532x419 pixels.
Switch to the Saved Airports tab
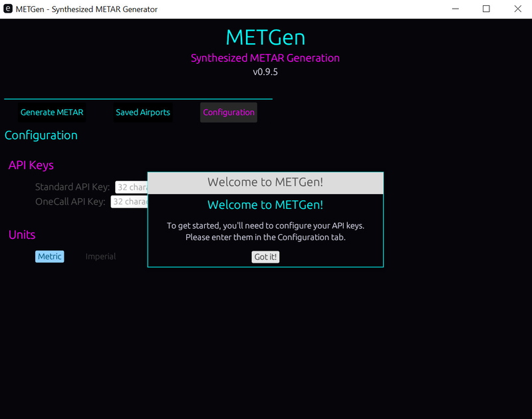click(x=142, y=112)
